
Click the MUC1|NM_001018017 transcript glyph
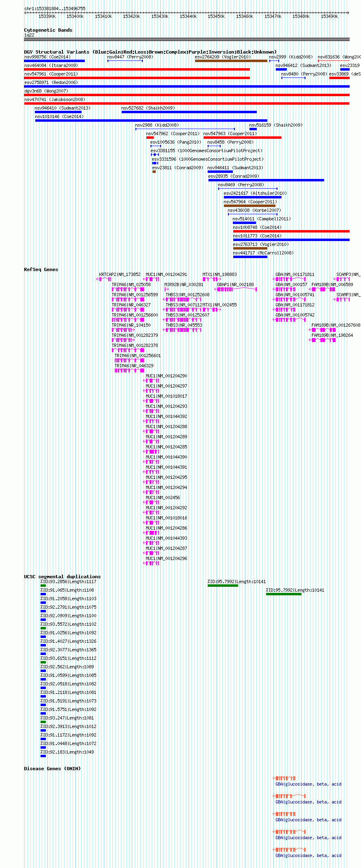(151, 401)
